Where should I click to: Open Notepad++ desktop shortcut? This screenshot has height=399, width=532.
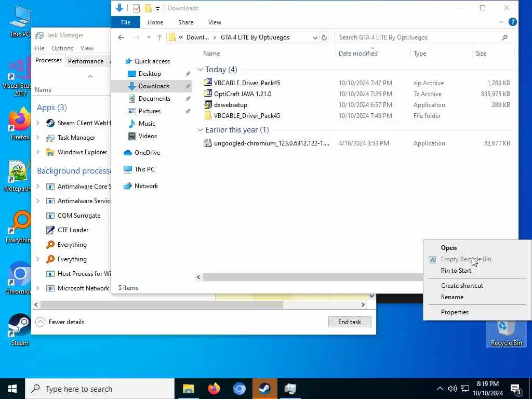pos(18,176)
